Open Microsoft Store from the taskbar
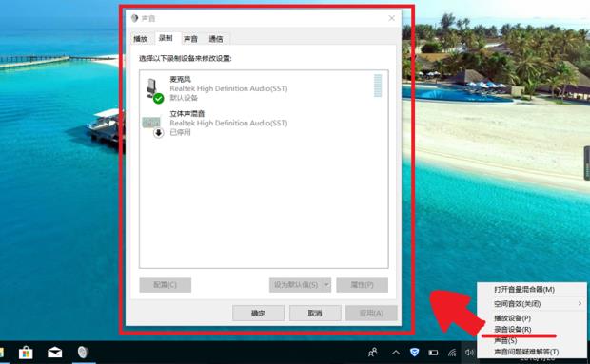Viewport: 590px width, 364px height. [x=26, y=353]
